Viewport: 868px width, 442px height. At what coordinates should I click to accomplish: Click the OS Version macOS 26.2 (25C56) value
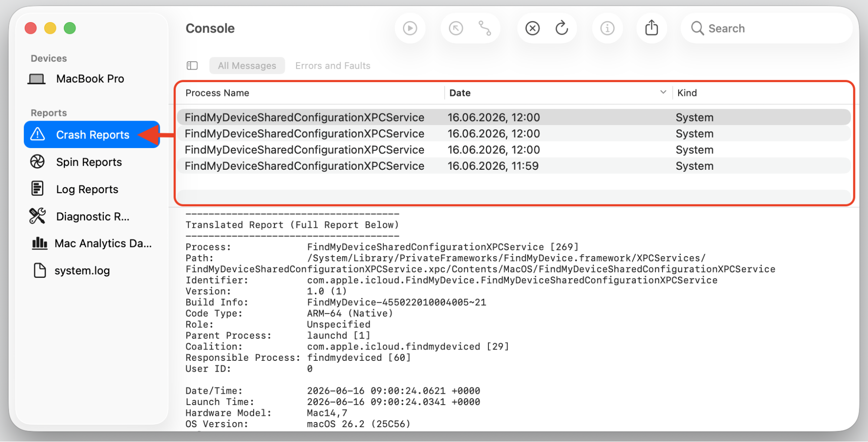[359, 424]
